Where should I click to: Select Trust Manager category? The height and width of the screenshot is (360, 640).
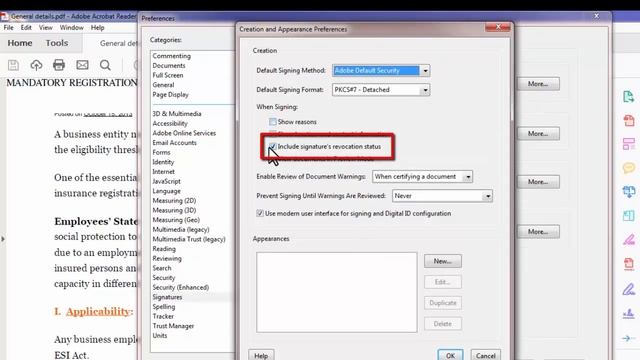click(173, 326)
